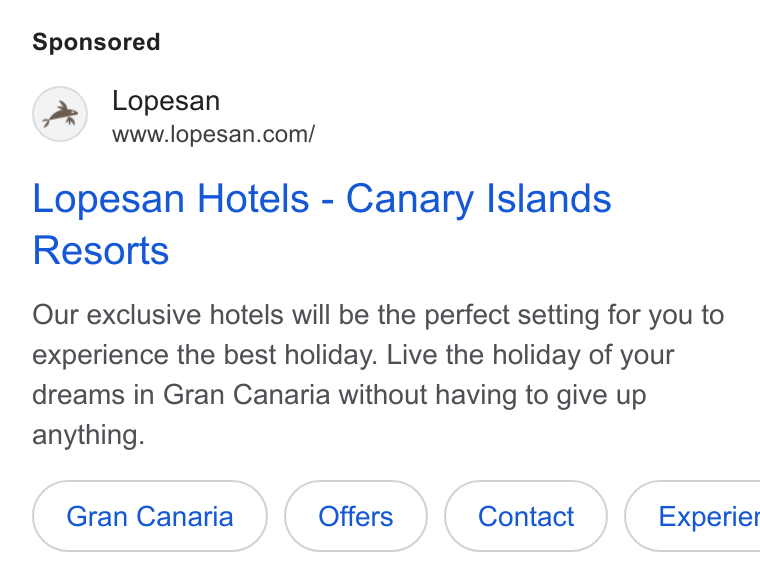Open the partially visible Experiences chip
The height and width of the screenshot is (584, 760).
point(693,516)
